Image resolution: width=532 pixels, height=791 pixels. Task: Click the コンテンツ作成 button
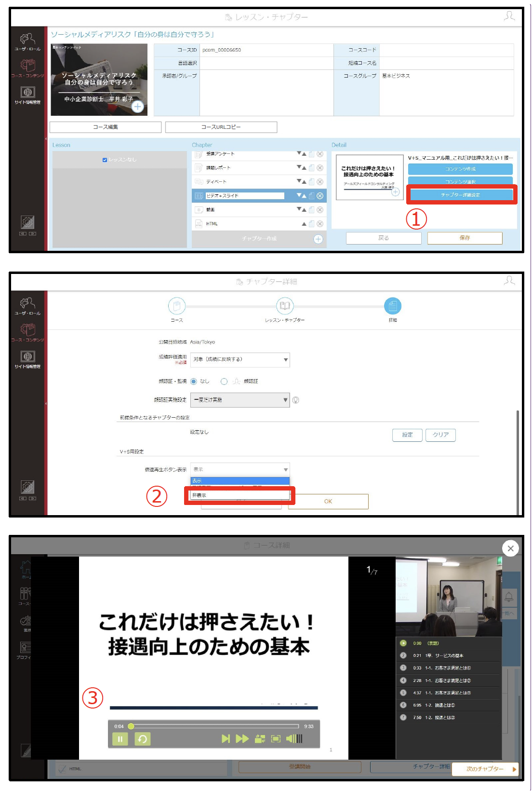pyautogui.click(x=460, y=169)
